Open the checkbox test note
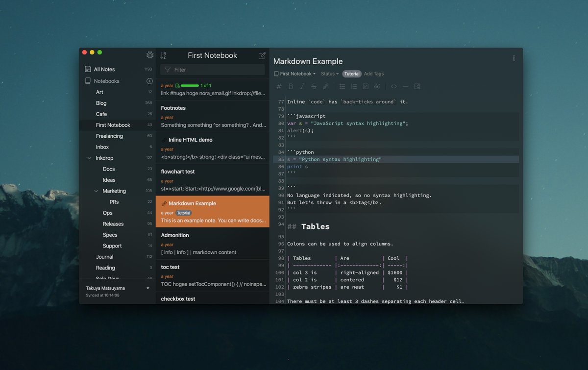Screen dimensions: 588x370 coord(213,298)
